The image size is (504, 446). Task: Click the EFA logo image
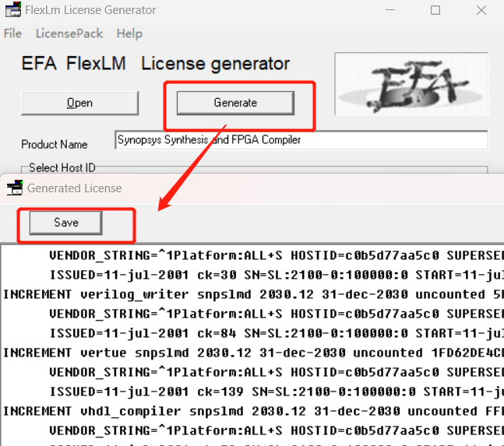411,83
